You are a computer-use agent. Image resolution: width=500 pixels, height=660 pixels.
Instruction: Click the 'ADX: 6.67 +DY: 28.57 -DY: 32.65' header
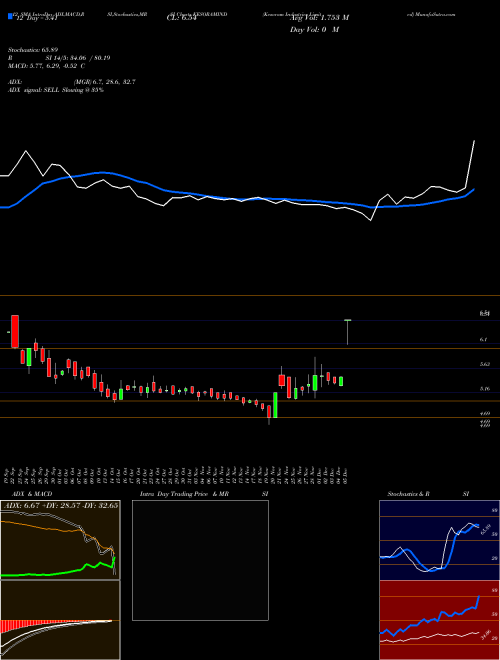60,505
